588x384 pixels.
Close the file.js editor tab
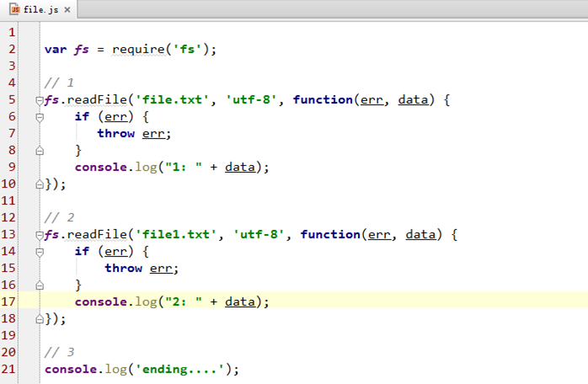pyautogui.click(x=67, y=9)
